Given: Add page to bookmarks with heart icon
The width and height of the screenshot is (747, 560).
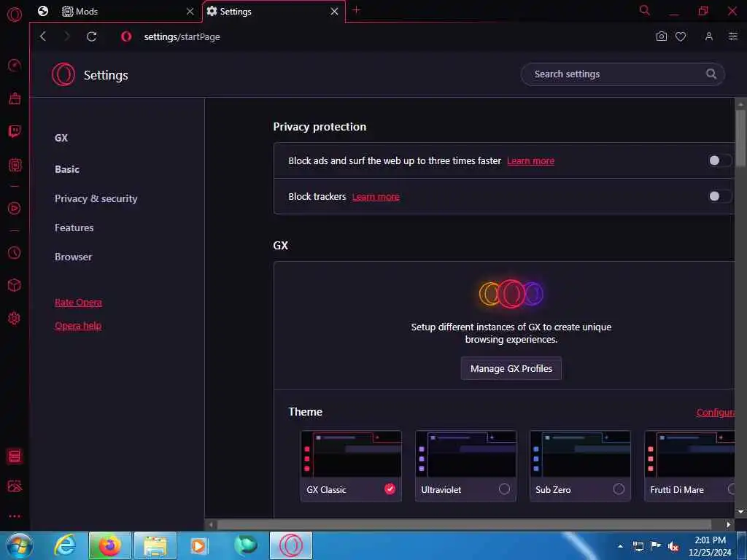Looking at the screenshot, I should [x=681, y=36].
